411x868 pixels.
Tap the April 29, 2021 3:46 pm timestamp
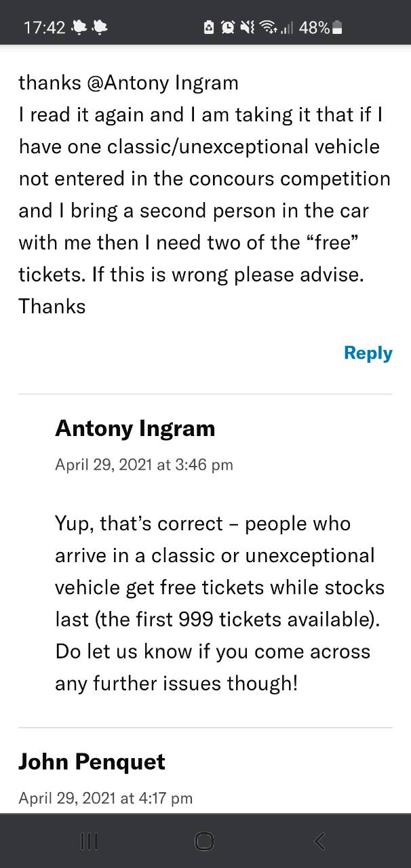(x=144, y=465)
